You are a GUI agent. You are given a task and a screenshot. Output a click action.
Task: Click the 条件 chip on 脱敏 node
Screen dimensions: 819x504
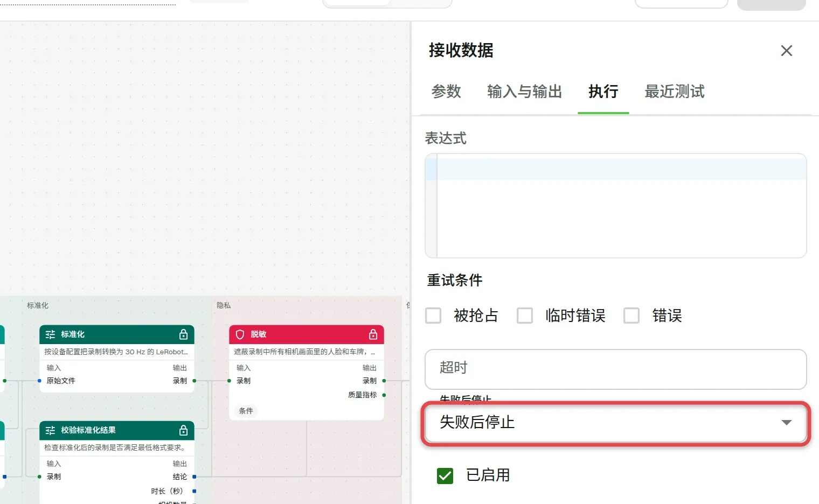(246, 411)
